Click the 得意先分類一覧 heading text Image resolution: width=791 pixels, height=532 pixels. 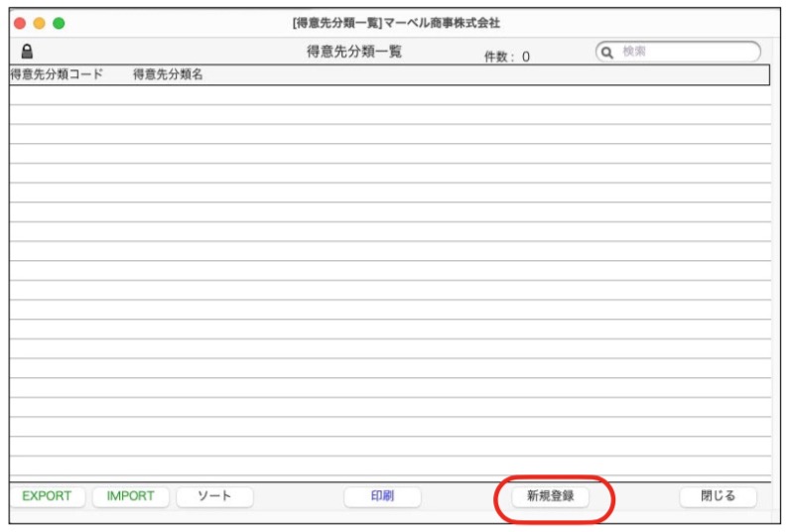354,52
